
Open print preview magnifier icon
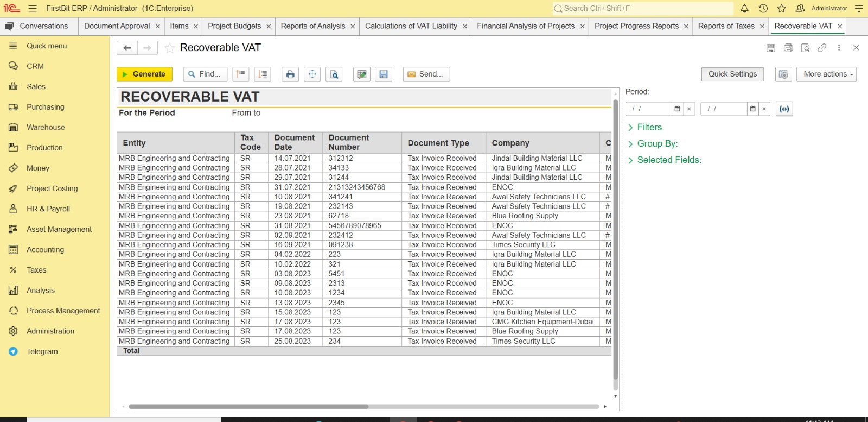334,74
